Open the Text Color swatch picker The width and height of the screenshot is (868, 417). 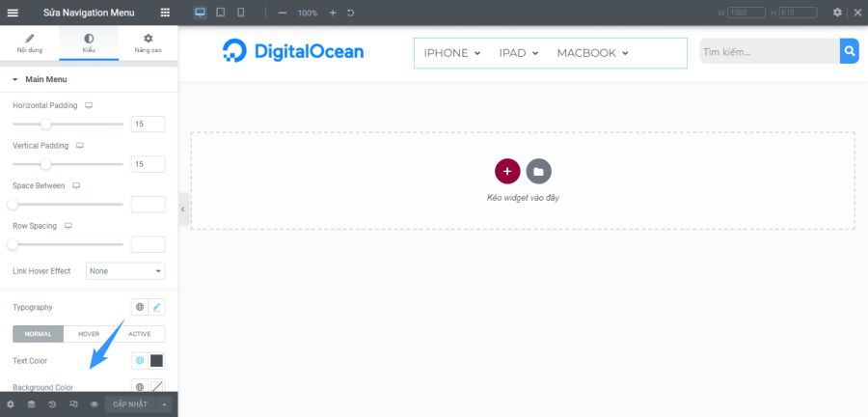(x=156, y=360)
